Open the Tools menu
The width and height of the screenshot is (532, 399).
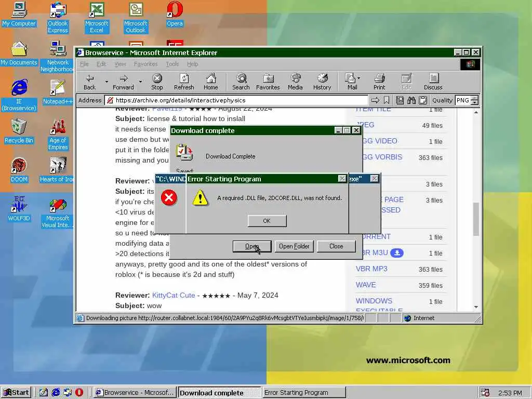(172, 64)
